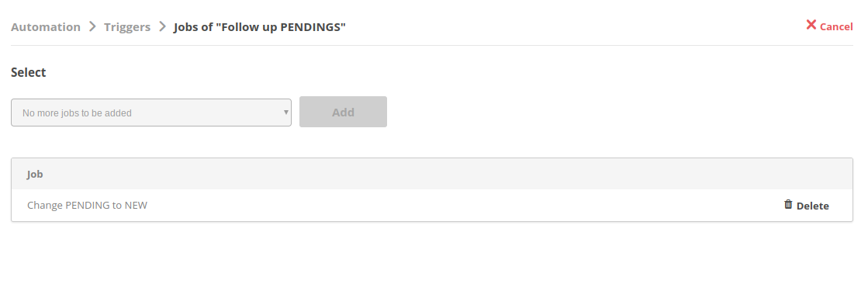This screenshot has height=291, width=868.
Task: Click the Select section heading
Action: [28, 73]
